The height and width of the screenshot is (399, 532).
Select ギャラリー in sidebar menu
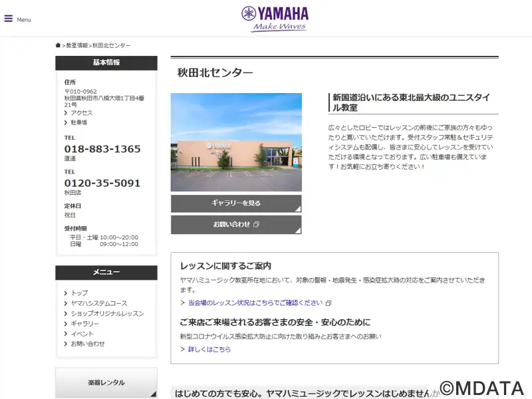pyautogui.click(x=85, y=324)
